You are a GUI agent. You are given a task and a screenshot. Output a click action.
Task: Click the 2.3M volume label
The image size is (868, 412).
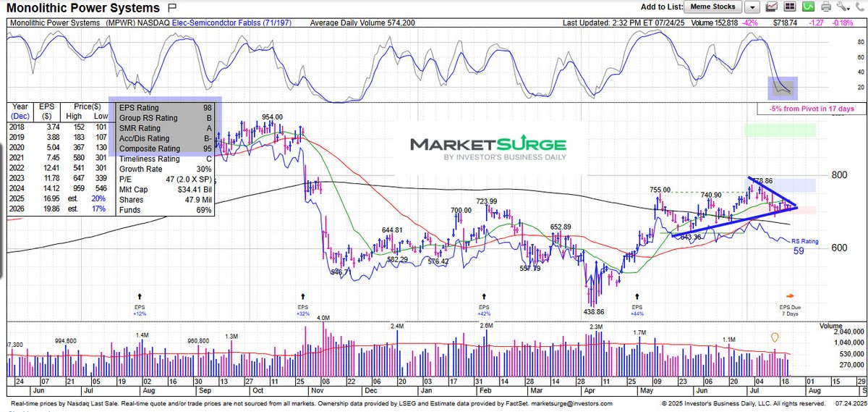point(595,328)
